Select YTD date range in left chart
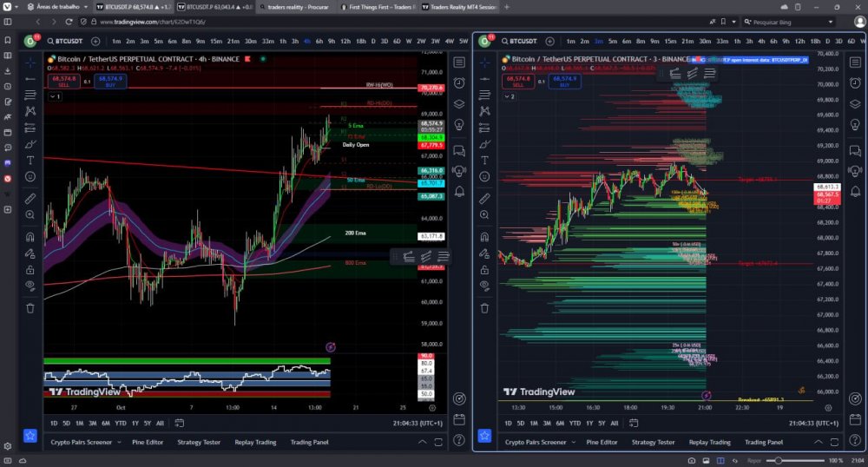 (x=120, y=424)
